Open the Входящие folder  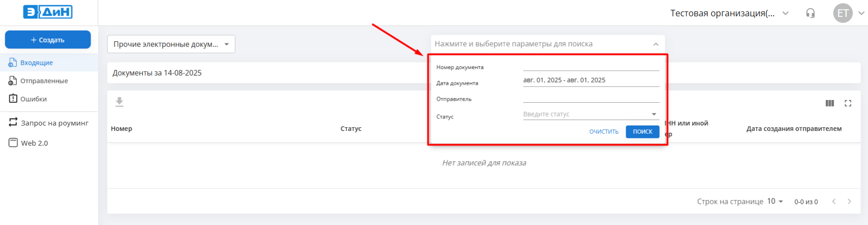coord(36,62)
